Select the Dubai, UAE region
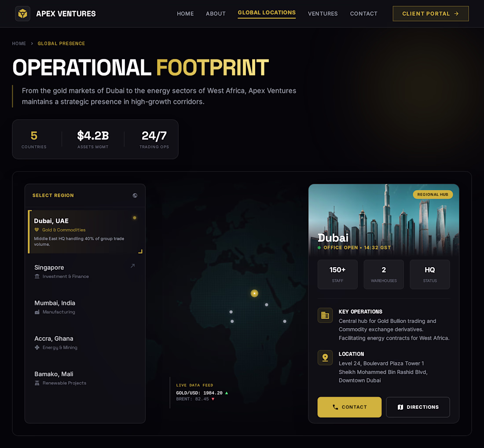The height and width of the screenshot is (448, 484). [x=85, y=232]
